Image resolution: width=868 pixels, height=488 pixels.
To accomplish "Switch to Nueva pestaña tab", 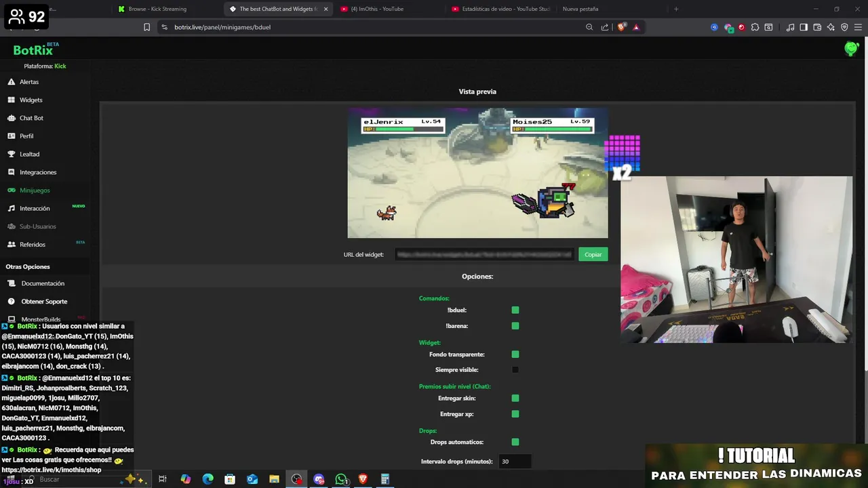I will tap(580, 9).
